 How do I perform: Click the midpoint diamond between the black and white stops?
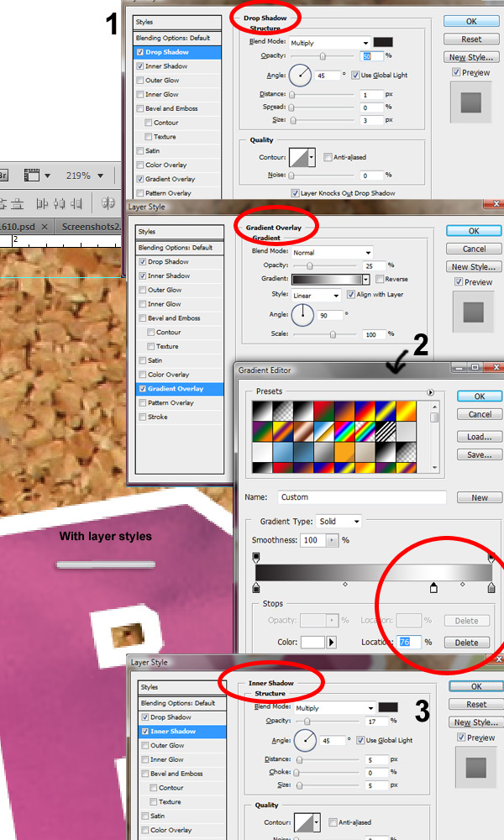point(345,585)
